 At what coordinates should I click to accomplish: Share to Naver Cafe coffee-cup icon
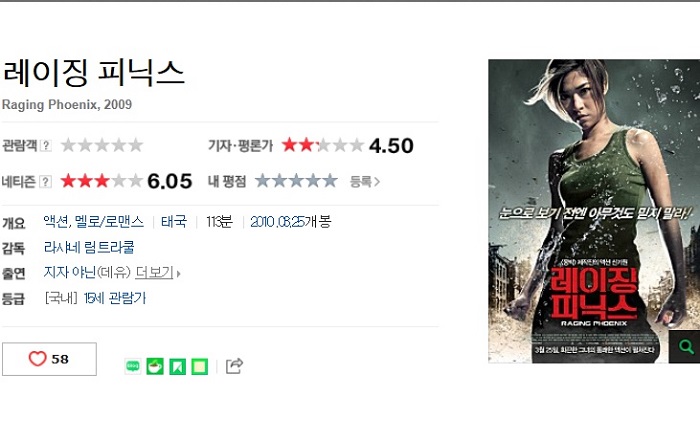[155, 366]
